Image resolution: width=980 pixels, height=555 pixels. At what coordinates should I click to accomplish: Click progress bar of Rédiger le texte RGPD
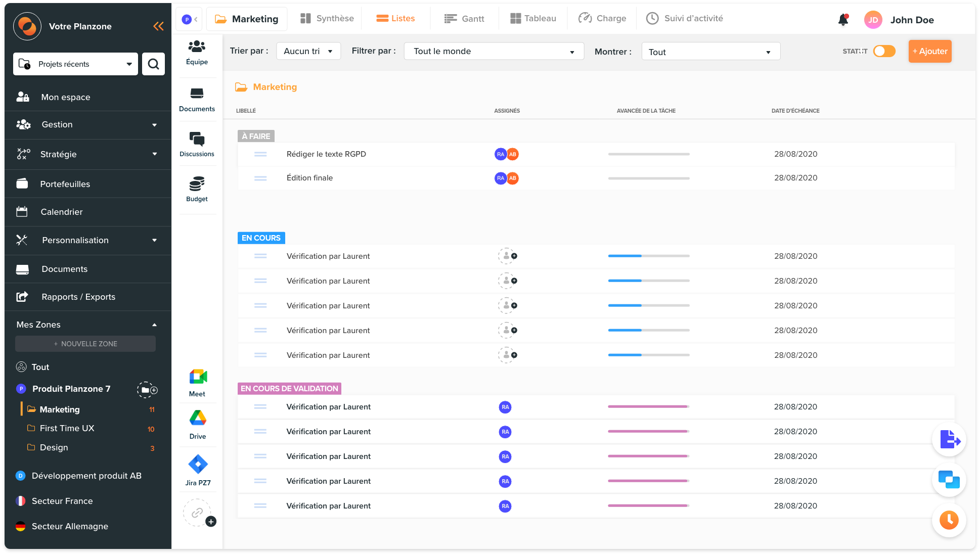tap(648, 154)
